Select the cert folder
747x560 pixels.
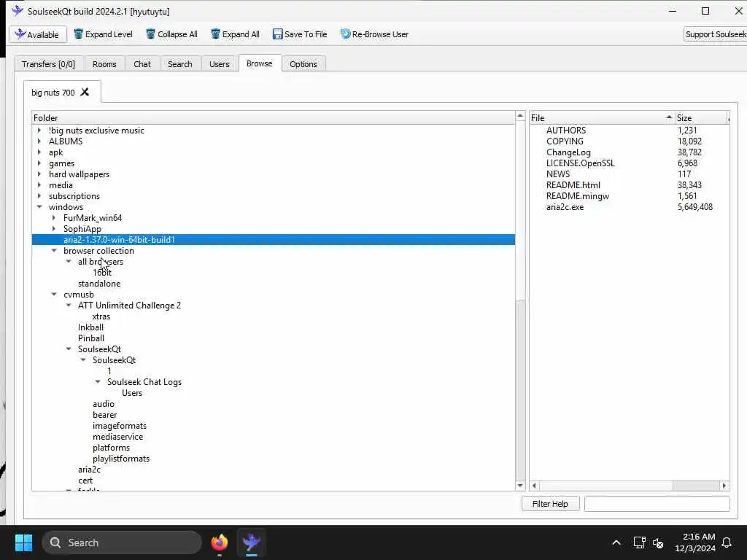pyautogui.click(x=85, y=481)
